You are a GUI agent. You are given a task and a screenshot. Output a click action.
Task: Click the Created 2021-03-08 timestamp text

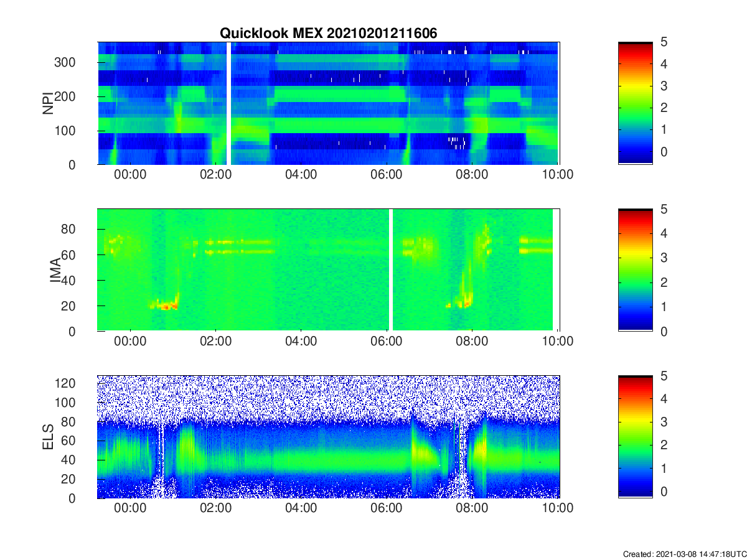tap(684, 554)
